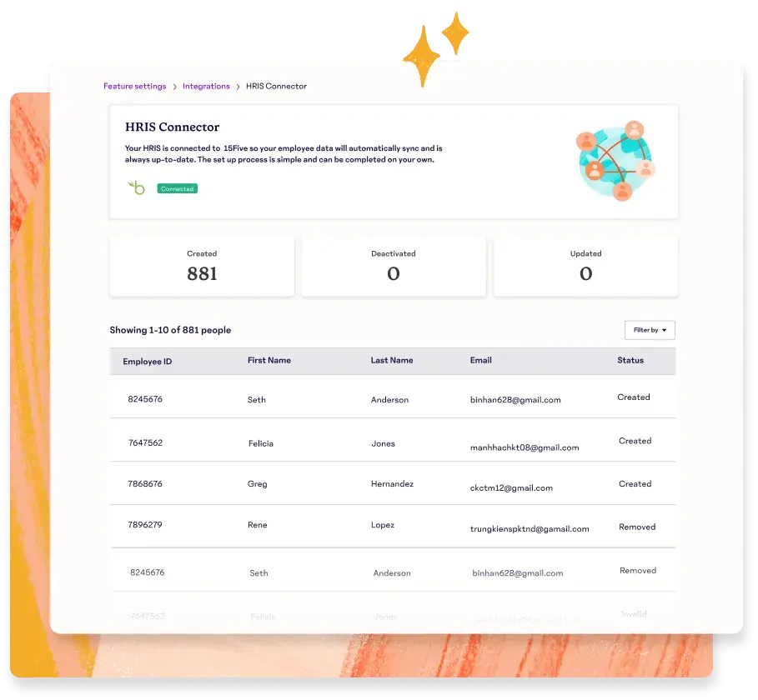This screenshot has width=758, height=700.
Task: Select the Deactivated count card
Action: pos(393,266)
